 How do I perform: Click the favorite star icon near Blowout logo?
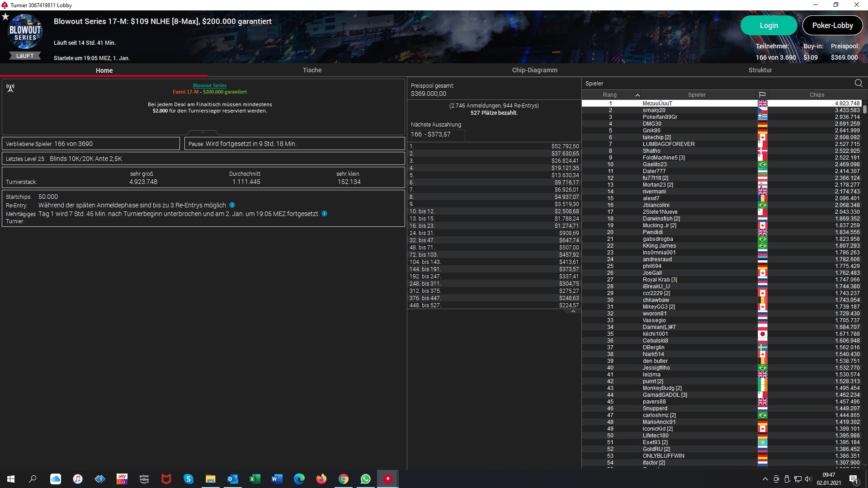[x=5, y=17]
